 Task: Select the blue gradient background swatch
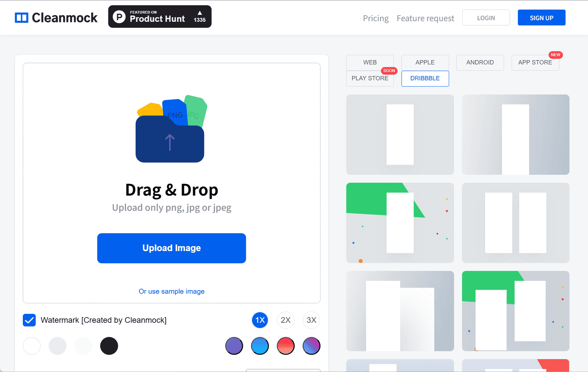tap(260, 346)
